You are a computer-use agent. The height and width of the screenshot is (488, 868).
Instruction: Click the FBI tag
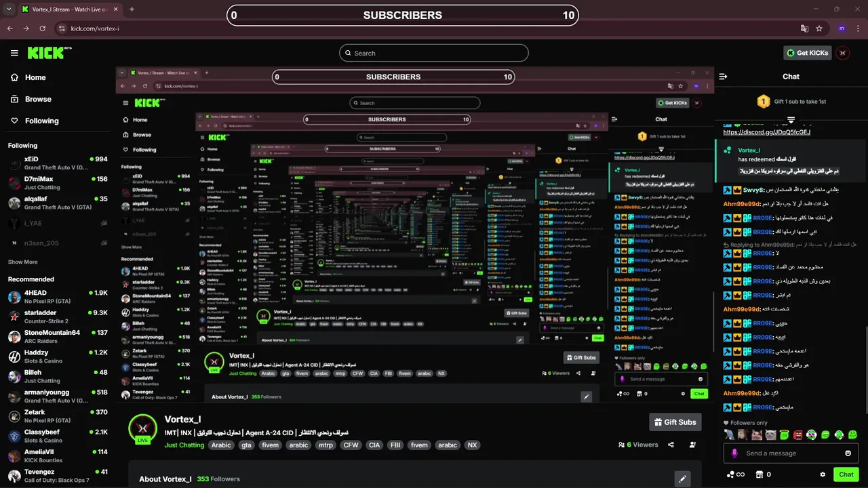396,445
